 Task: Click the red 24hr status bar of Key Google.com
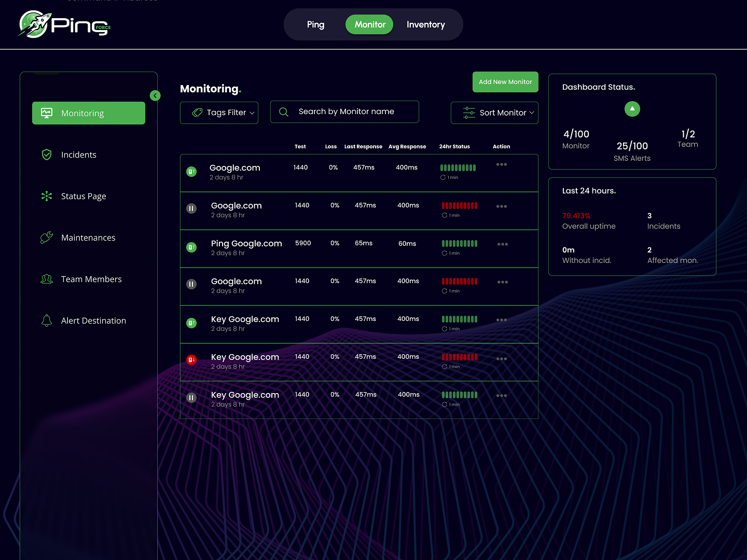click(460, 357)
